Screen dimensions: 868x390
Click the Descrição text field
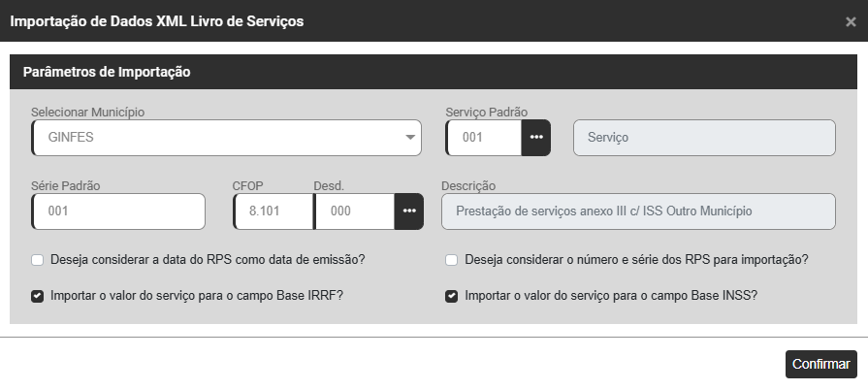click(x=638, y=211)
